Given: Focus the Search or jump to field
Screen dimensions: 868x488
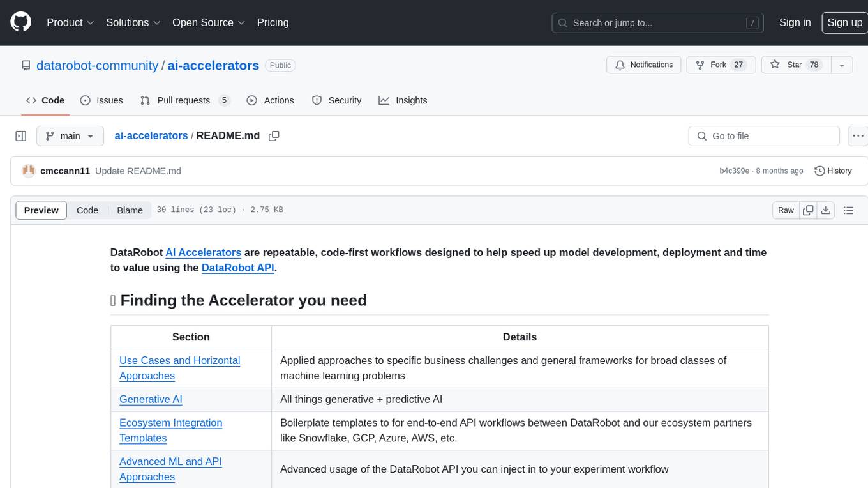Looking at the screenshot, I should pos(658,22).
